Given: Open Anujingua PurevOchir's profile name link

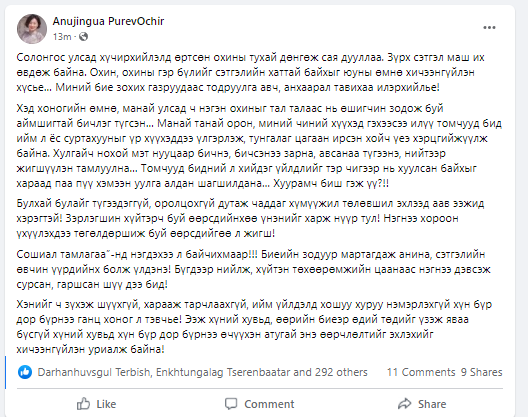Looking at the screenshot, I should [108, 21].
